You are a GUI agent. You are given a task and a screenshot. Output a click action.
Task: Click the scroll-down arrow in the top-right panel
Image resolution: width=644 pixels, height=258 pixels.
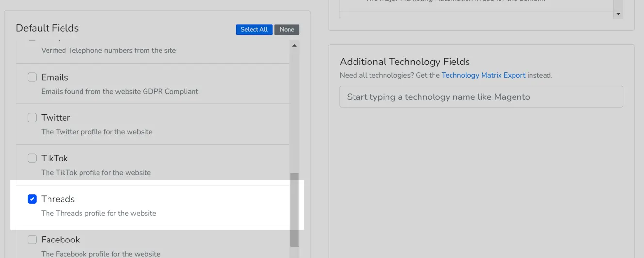click(617, 15)
